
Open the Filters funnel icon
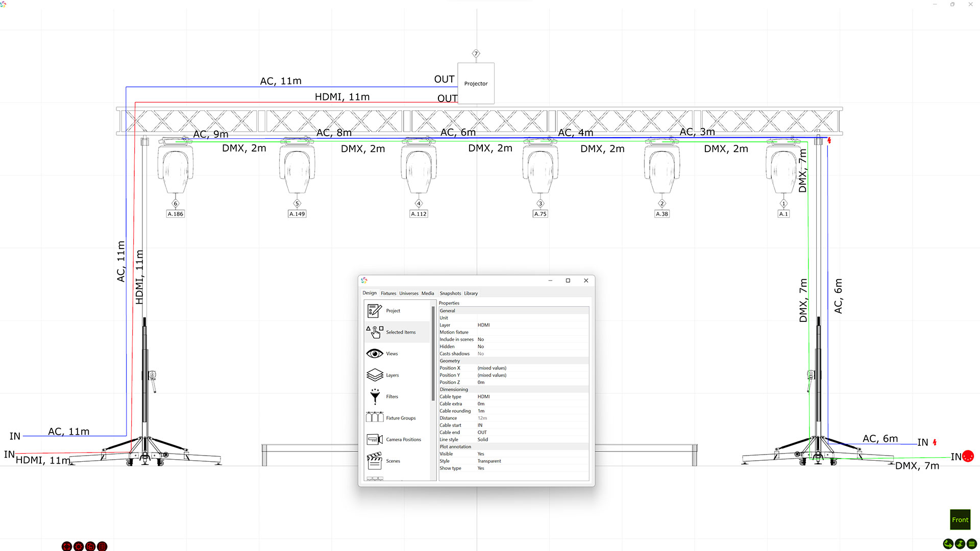(x=375, y=396)
